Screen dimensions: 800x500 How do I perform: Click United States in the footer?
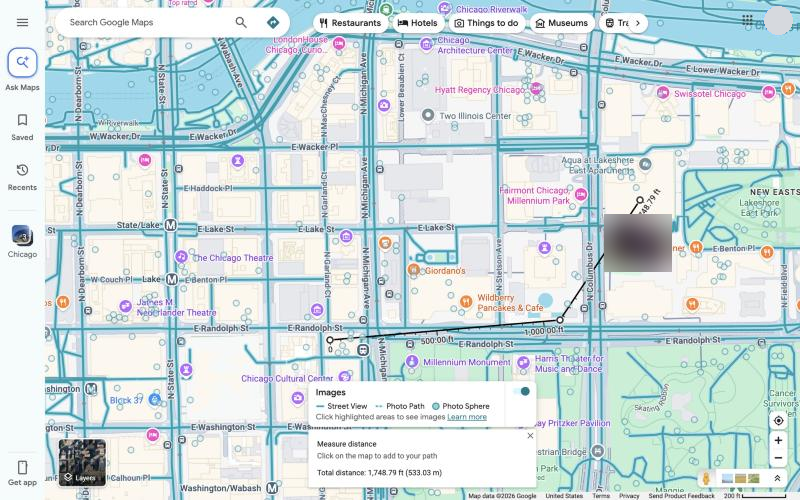563,496
